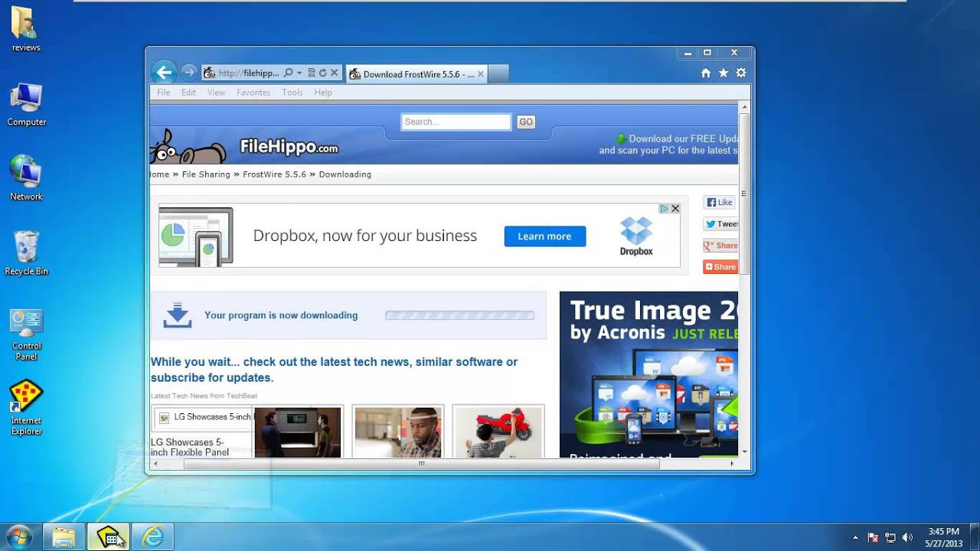Click the Recycle Bin desktop icon
980x551 pixels.
point(26,253)
